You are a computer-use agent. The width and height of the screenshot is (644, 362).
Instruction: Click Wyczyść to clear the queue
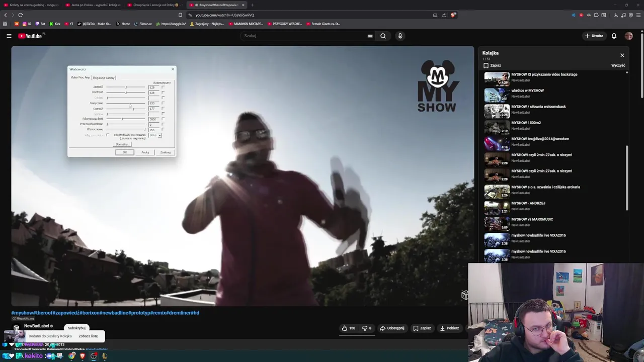pos(618,65)
